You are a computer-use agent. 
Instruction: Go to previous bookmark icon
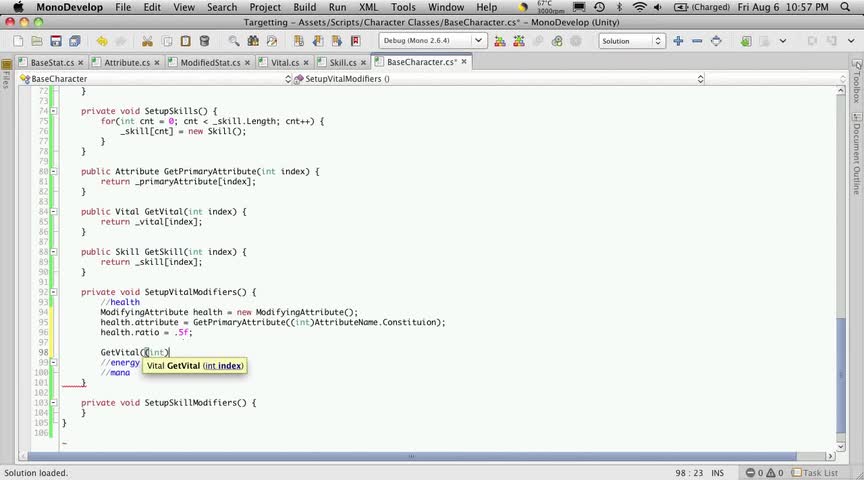[x=318, y=41]
